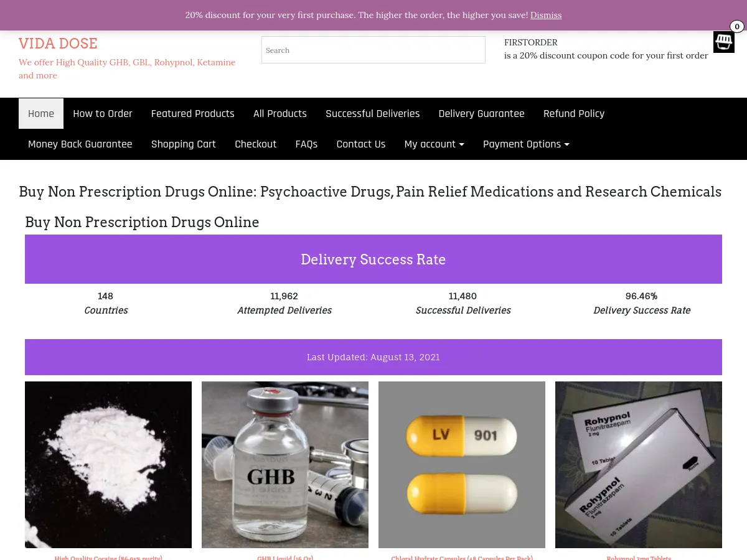Open the FAQs page
The height and width of the screenshot is (560, 747).
[306, 144]
